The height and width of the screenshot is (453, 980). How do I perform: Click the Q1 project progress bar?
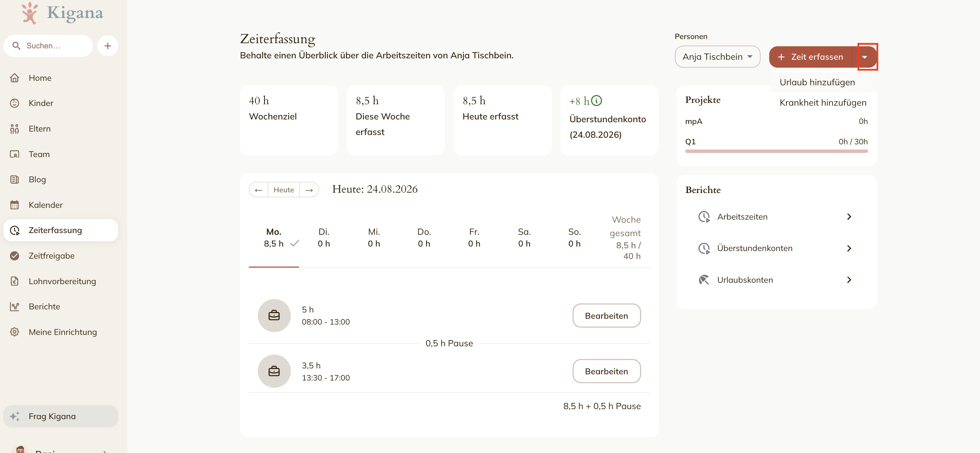[776, 151]
